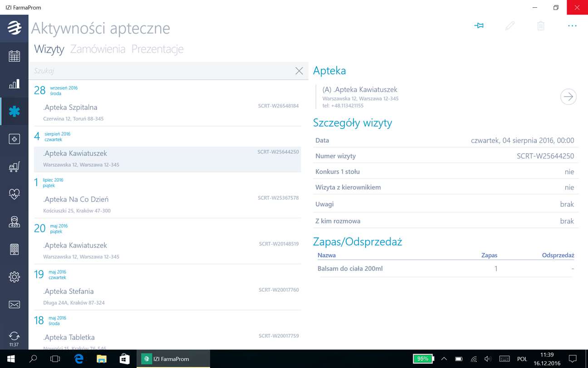The width and height of the screenshot is (588, 368).
Task: Open pharmacy details with arrow circle
Action: [568, 97]
